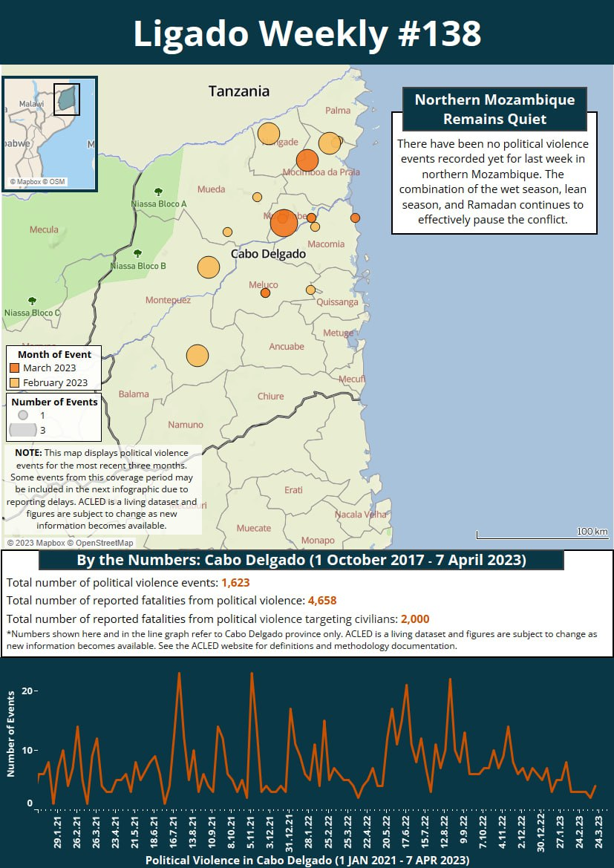Click the small event circle near Quissanga
The width and height of the screenshot is (614, 868).
pyautogui.click(x=310, y=290)
